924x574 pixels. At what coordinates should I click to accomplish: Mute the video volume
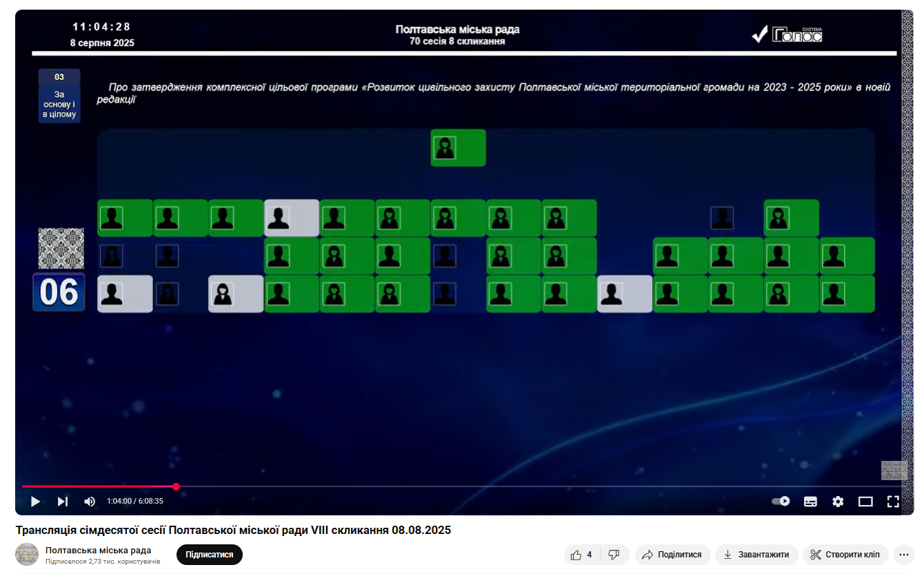[90, 502]
